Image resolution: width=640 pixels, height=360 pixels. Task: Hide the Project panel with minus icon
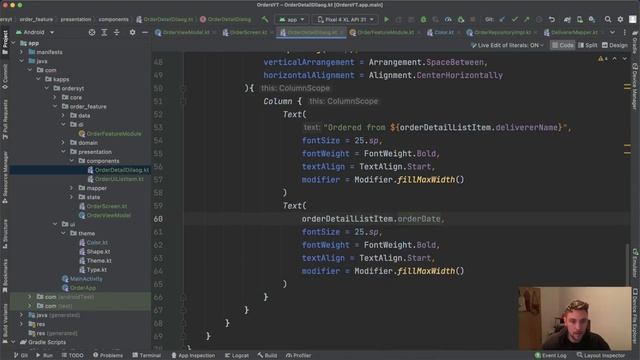pyautogui.click(x=145, y=32)
